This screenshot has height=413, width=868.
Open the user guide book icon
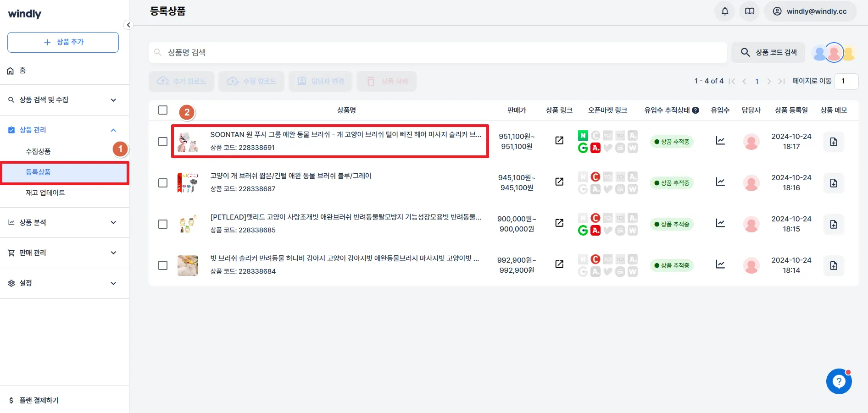749,11
